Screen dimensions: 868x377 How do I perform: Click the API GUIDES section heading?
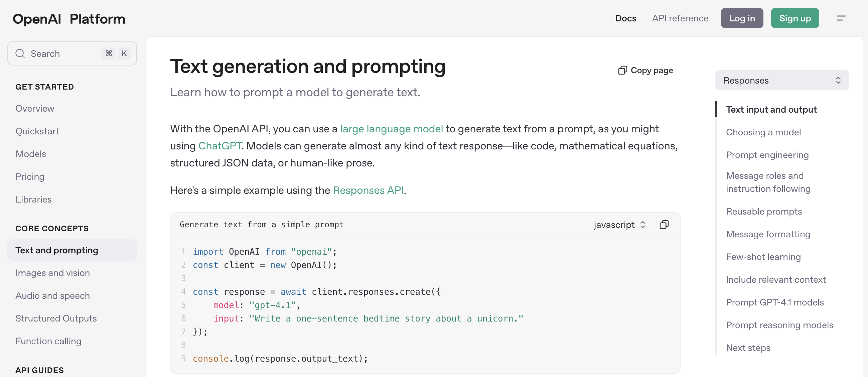(39, 370)
